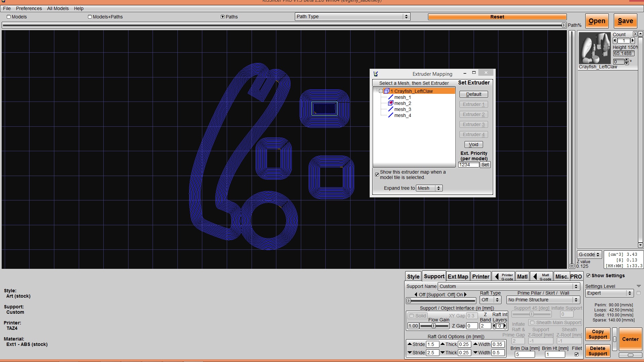Image resolution: width=644 pixels, height=362 pixels.
Task: Uncheck the Show Settings checkbox
Action: 588,276
